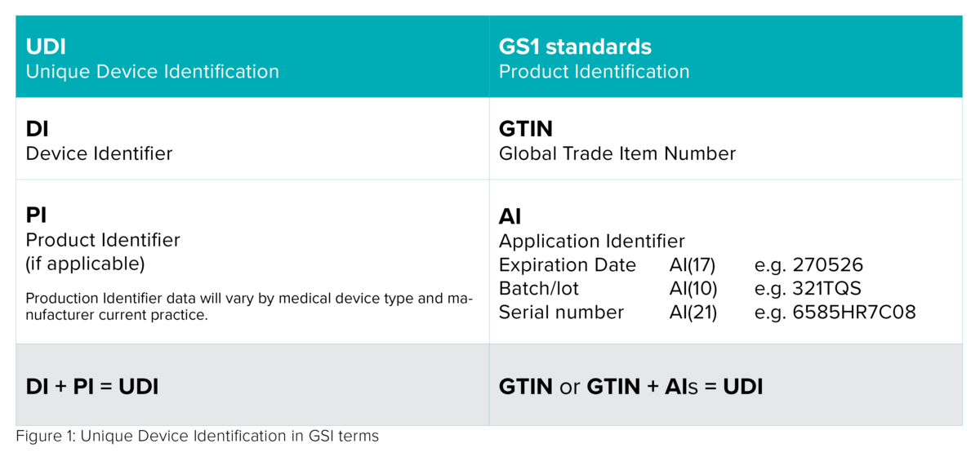Click the Production Identifier data footnote
The height and width of the screenshot is (457, 980).
click(249, 306)
